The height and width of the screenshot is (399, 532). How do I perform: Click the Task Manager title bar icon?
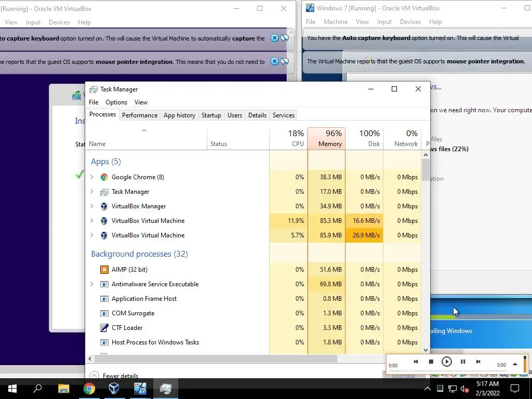point(94,89)
